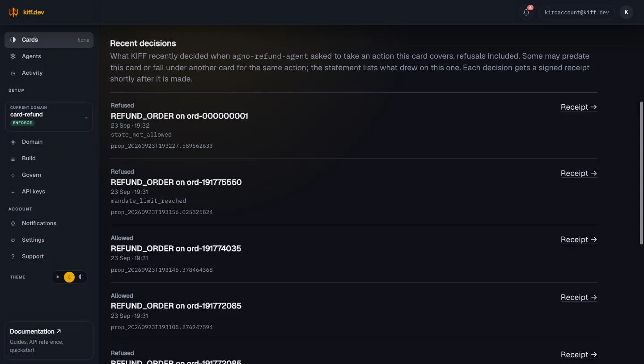This screenshot has width=644, height=364.
Task: Click the K user avatar
Action: point(626,13)
